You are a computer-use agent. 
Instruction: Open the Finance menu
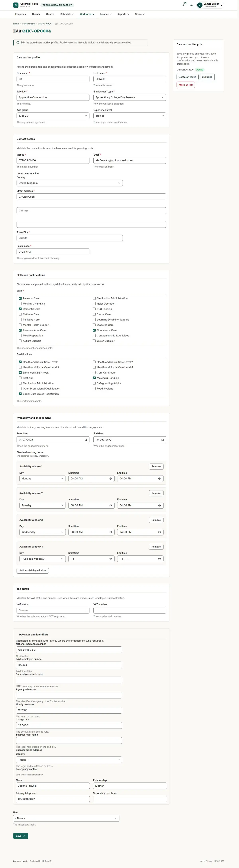[x=106, y=14]
